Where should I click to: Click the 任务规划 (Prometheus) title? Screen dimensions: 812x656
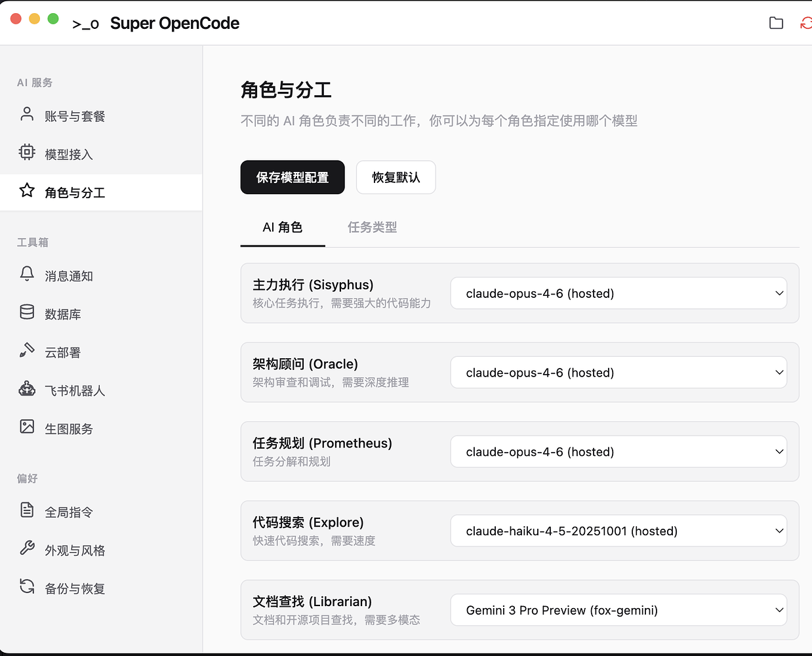pyautogui.click(x=322, y=443)
